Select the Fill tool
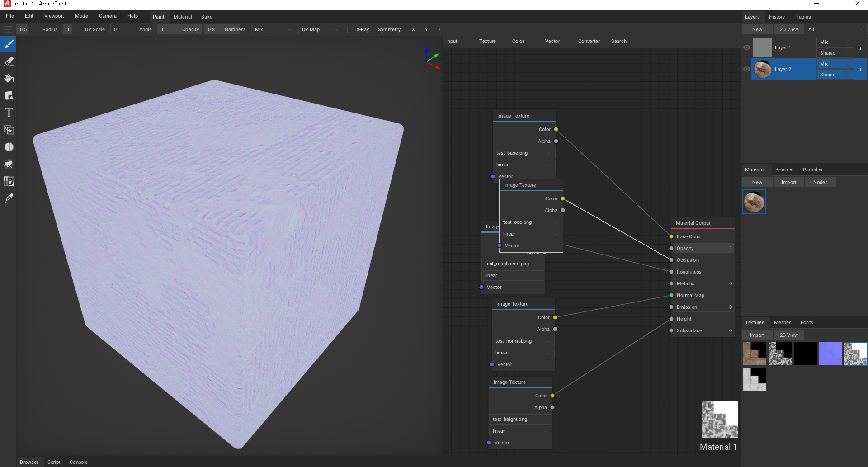 click(9, 78)
